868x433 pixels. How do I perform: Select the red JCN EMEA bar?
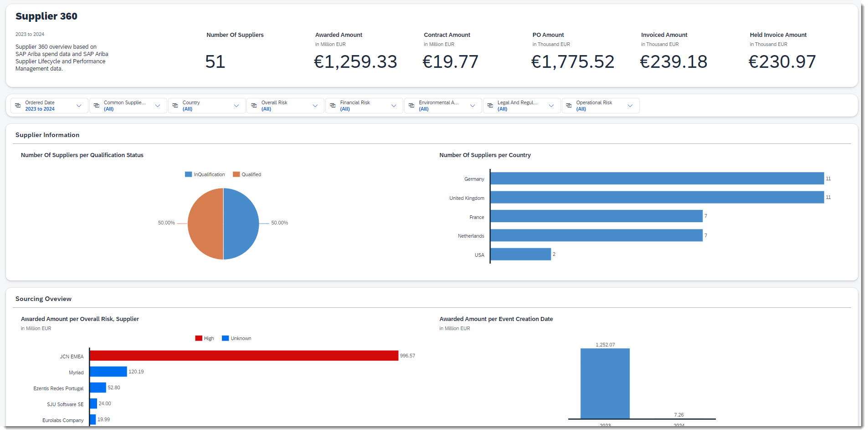(x=244, y=356)
